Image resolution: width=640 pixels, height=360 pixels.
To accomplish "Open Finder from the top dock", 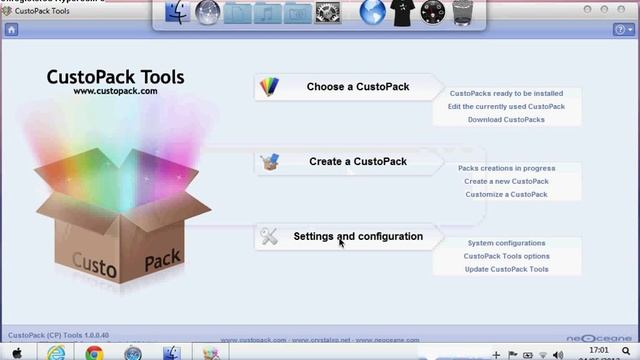I will 177,13.
